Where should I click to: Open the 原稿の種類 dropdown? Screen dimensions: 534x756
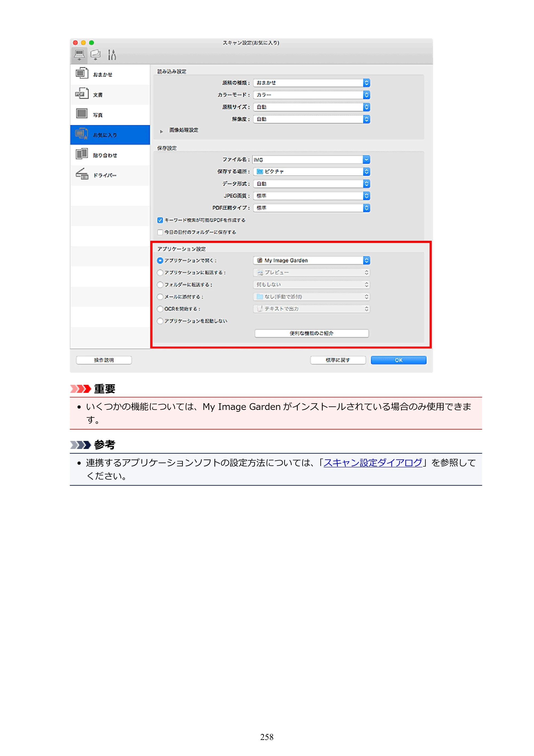point(311,83)
